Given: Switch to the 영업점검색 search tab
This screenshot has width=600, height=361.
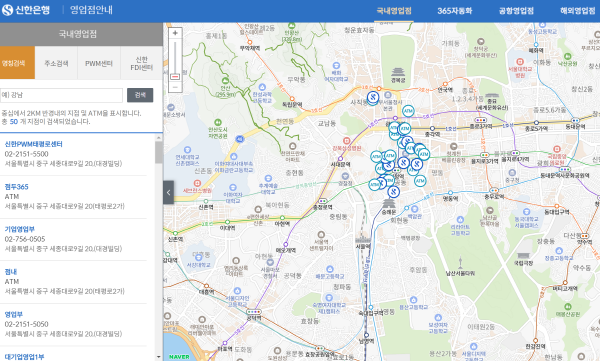Looking at the screenshot, I should click(x=17, y=63).
